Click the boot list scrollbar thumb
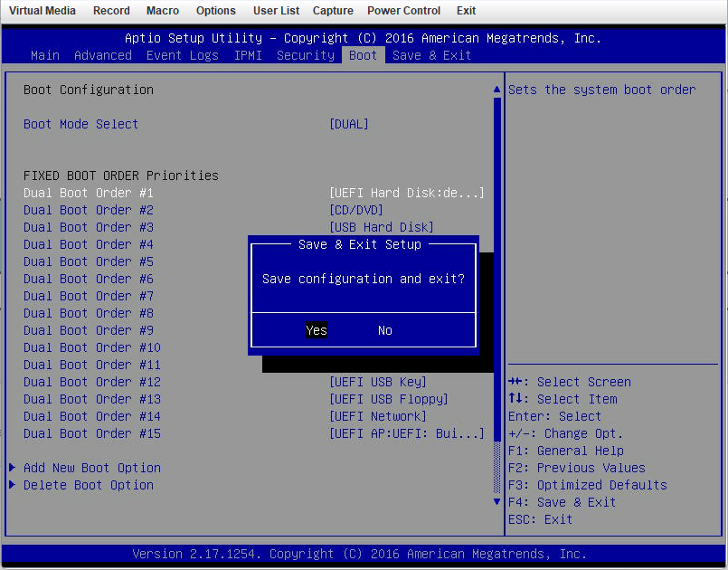The width and height of the screenshot is (728, 570). point(496,269)
